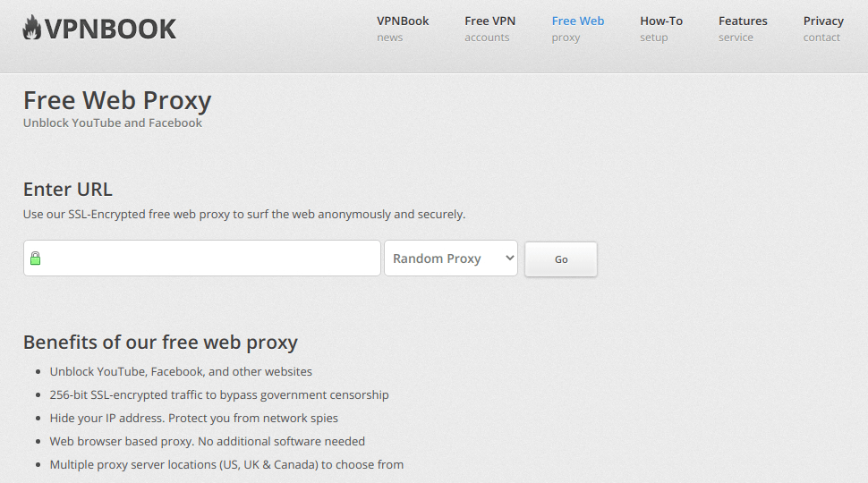Viewport: 868px width, 483px height.
Task: Click the dropdown chevron next to Random Proxy
Action: click(510, 258)
